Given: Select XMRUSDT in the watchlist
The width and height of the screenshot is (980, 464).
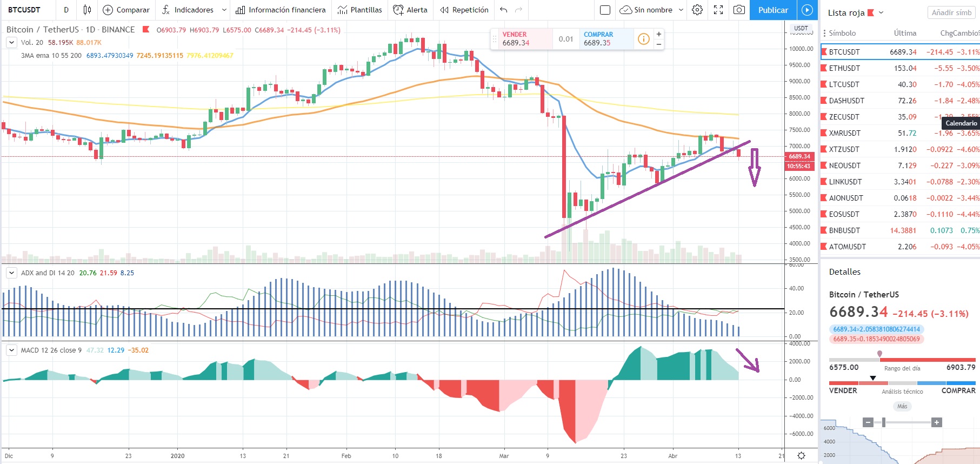Looking at the screenshot, I should click(x=900, y=133).
